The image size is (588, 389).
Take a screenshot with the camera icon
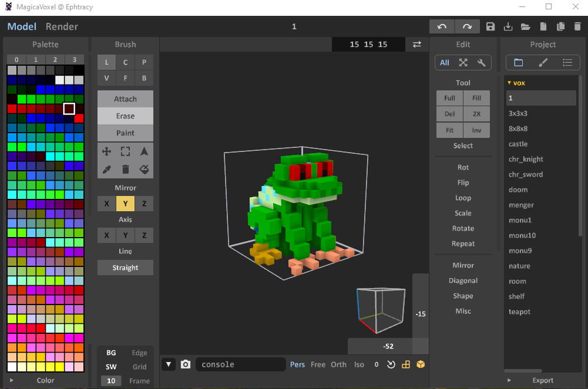click(186, 364)
